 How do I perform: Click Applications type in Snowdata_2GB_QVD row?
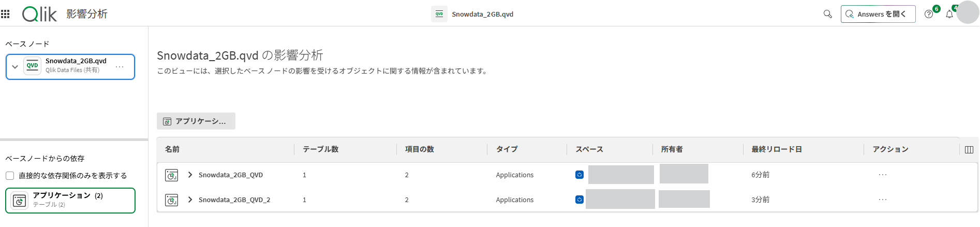[x=515, y=175]
